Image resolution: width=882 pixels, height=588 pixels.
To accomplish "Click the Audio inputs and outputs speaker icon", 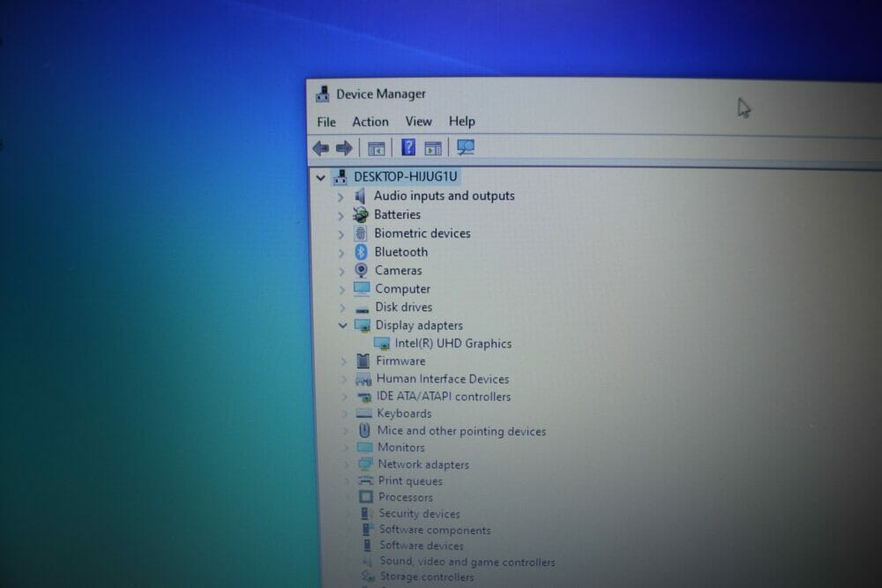I will [x=360, y=197].
